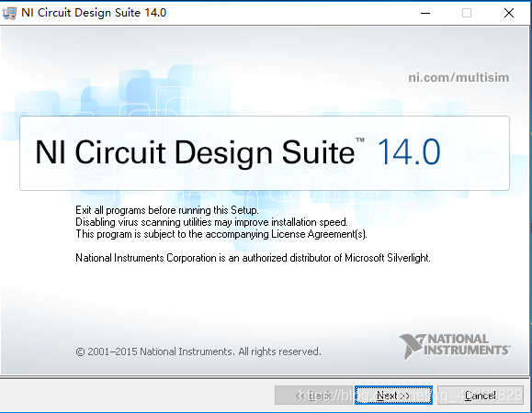Minimize the installer window
Viewport: 532px width, 413px height.
pos(425,13)
